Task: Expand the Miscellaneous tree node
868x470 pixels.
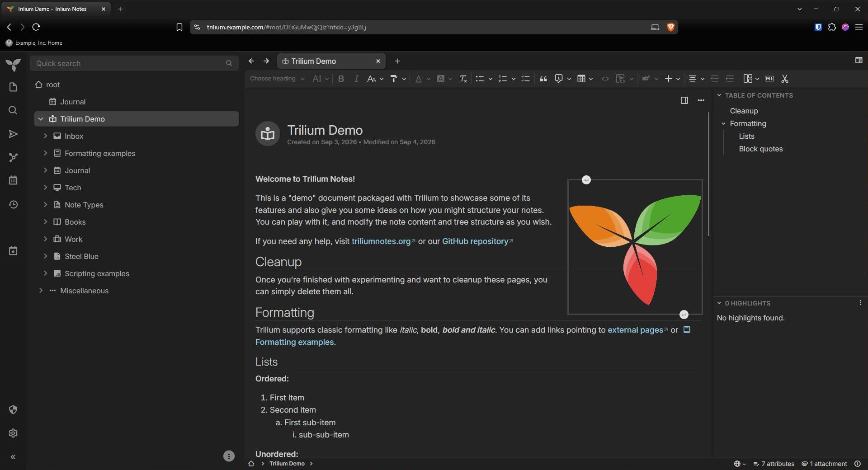Action: point(41,290)
